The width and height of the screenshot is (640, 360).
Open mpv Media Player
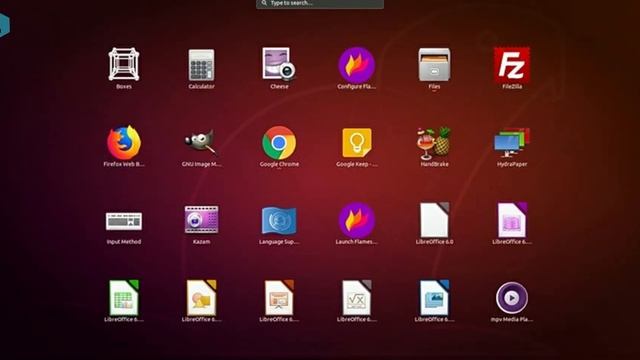pyautogui.click(x=512, y=298)
